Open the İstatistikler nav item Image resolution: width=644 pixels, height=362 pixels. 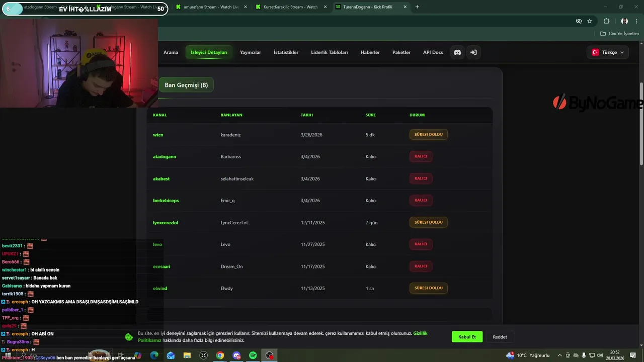click(x=286, y=52)
